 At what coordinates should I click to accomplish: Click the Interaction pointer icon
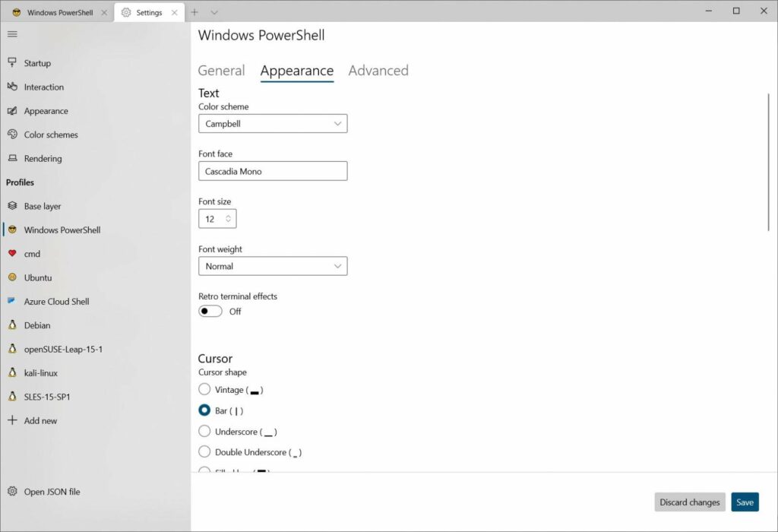pyautogui.click(x=12, y=87)
